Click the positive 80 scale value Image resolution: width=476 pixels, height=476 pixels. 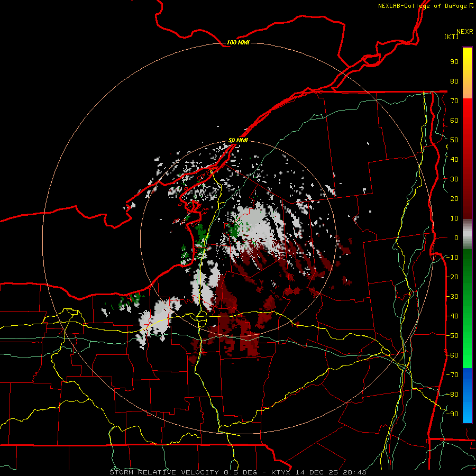point(454,81)
